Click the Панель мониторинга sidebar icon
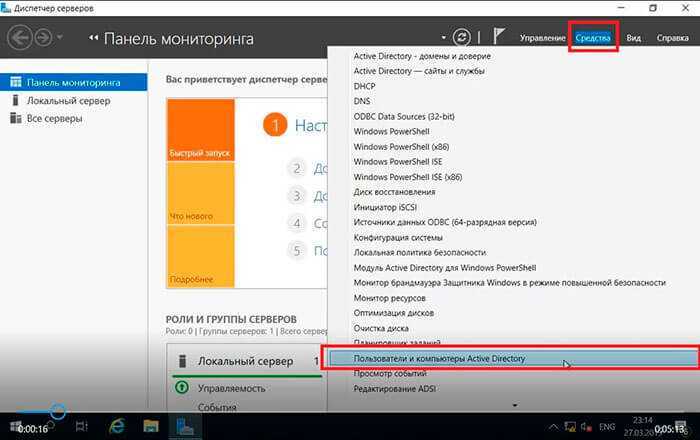Viewport: 700px width, 440px height. coord(16,82)
